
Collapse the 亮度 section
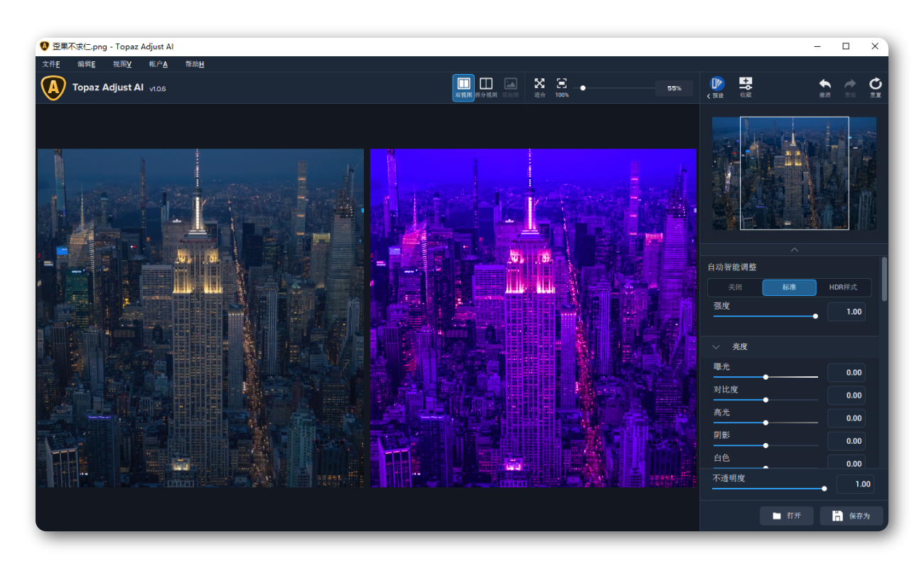(x=716, y=346)
